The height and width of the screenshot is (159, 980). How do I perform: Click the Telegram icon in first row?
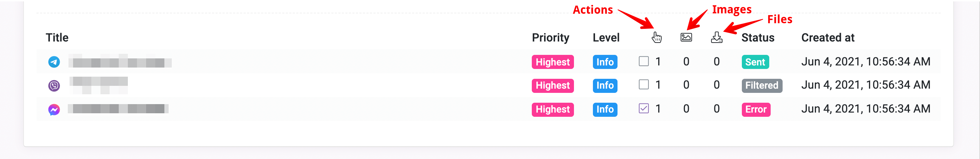tap(54, 62)
